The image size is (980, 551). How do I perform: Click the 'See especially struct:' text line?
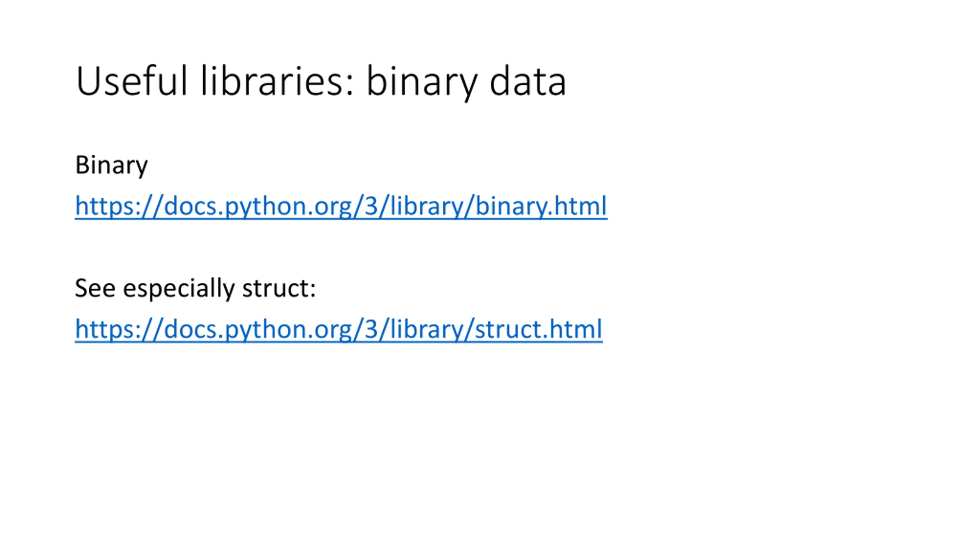pyautogui.click(x=195, y=288)
